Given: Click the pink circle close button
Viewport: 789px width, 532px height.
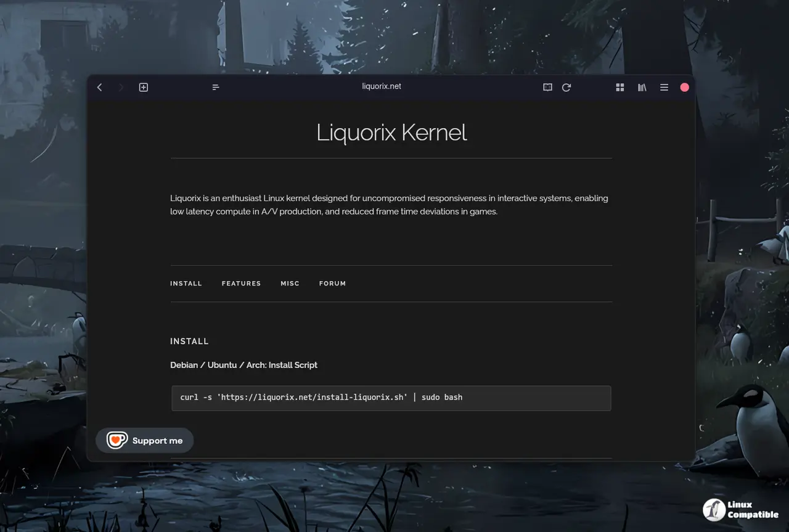Looking at the screenshot, I should coord(684,88).
